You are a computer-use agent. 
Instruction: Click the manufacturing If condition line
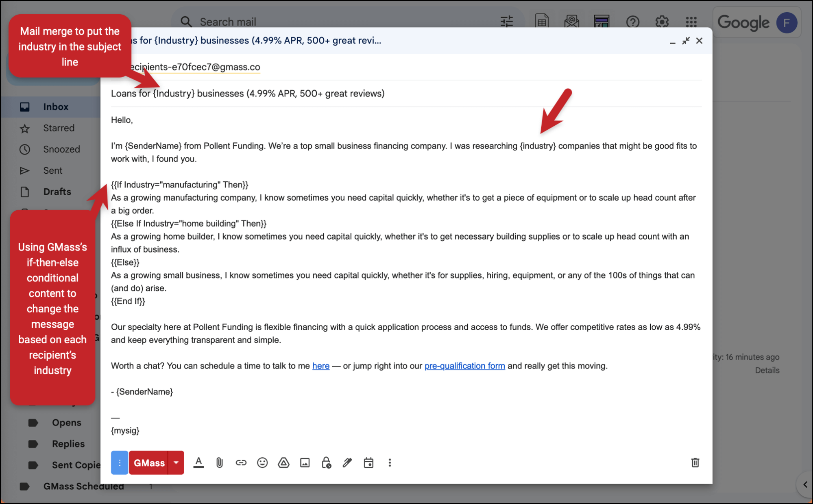click(179, 185)
